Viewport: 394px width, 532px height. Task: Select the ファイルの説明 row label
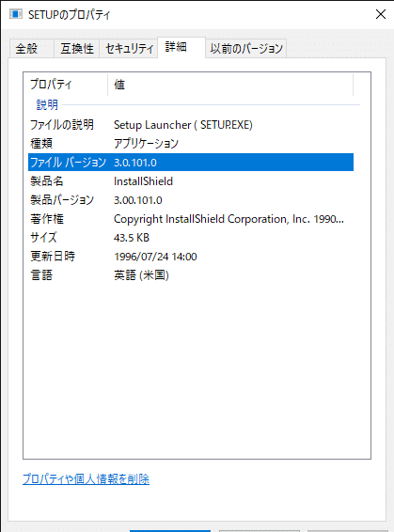coord(62,125)
